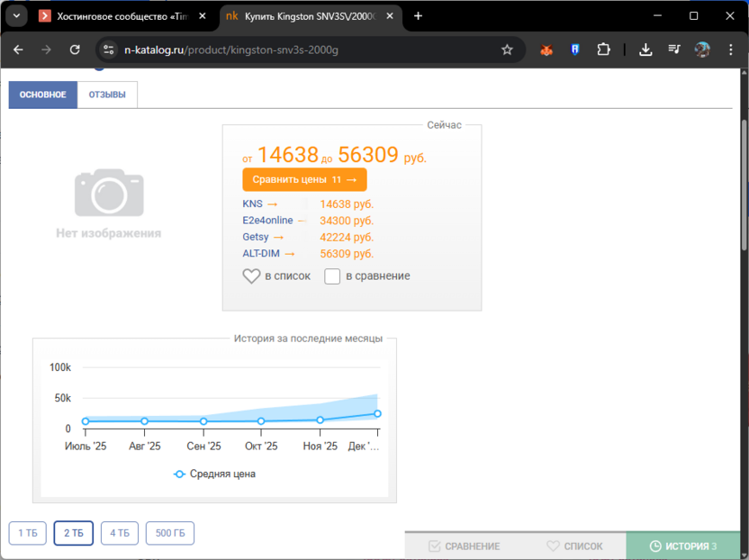Screen dimensions: 749x560
Task: Switch to the ОТЗЫВЫ tab
Action: coord(107,95)
